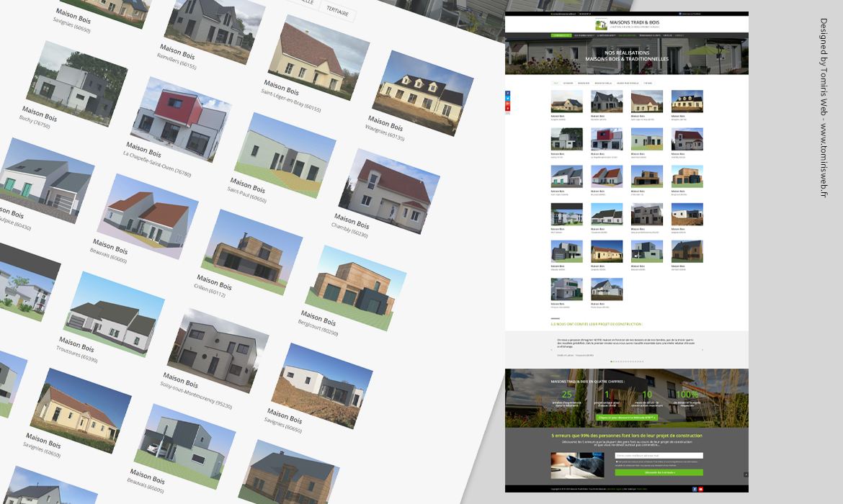Screen dimensions: 843x504
Task: Select the 'Tout' filter tab above the gallery
Action: [x=556, y=84]
